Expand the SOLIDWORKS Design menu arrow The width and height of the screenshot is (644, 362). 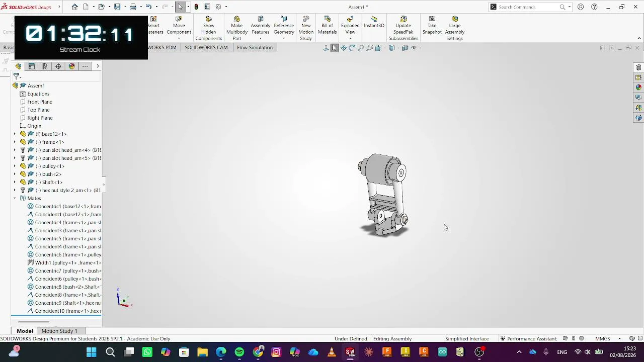coord(59,7)
